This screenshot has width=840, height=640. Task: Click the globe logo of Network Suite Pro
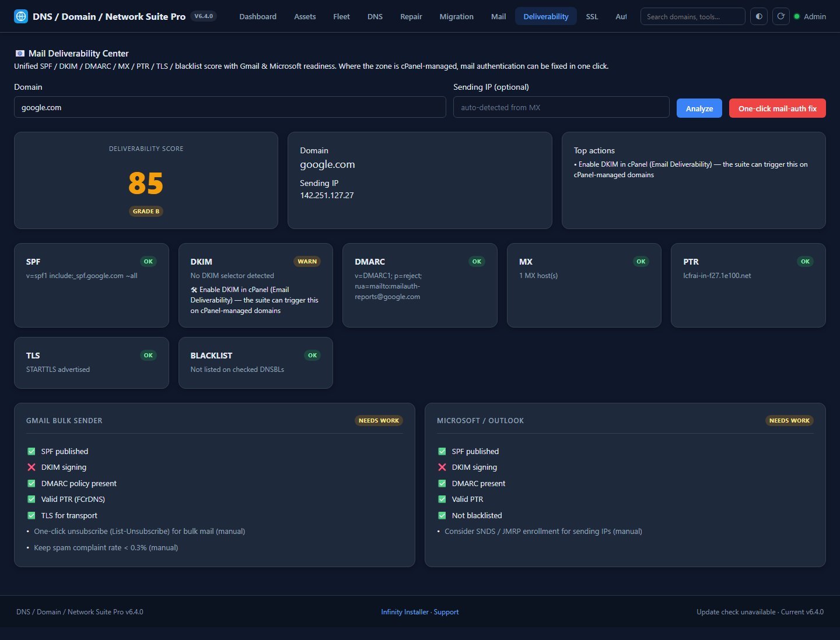point(21,16)
